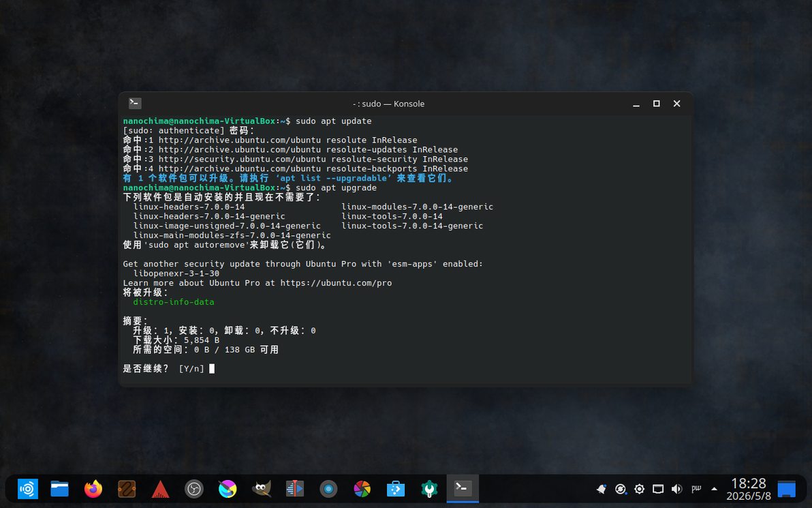Launch the red triangle Ardour icon
Screen dimensions: 812x508
tap(161, 489)
